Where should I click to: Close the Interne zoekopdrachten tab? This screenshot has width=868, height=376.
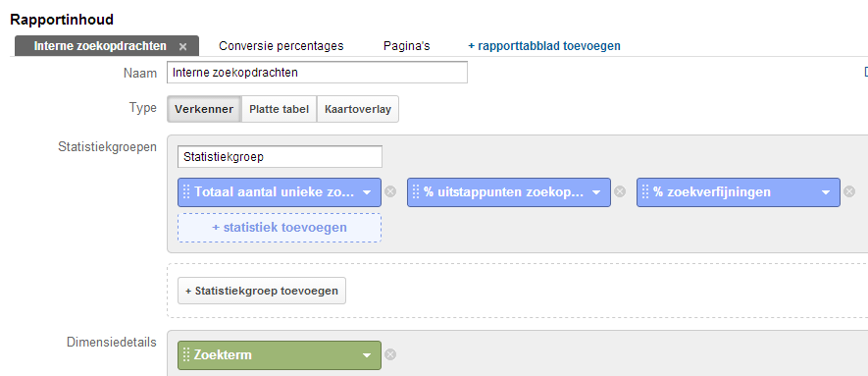click(183, 47)
